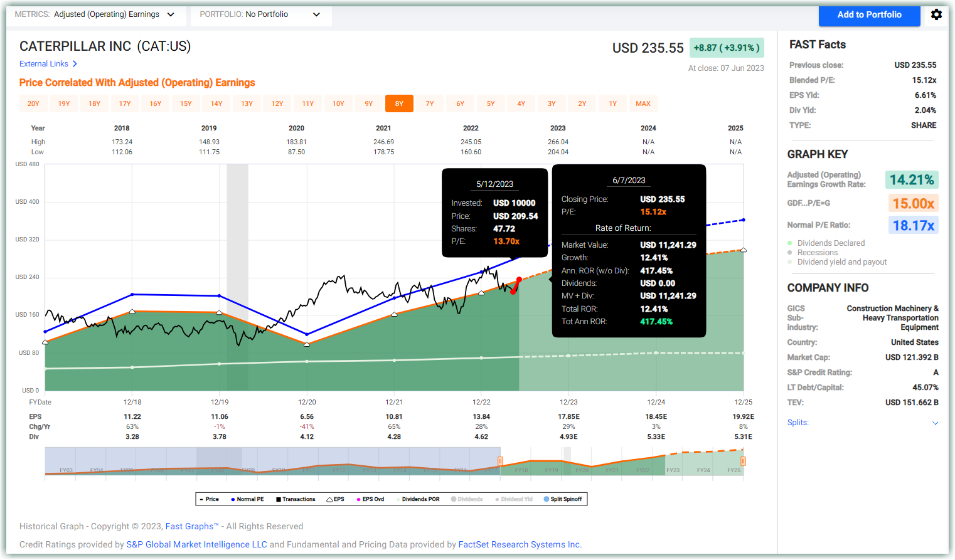Toggle Recessions in graph key
Screen dimensions: 955x560
(x=817, y=253)
